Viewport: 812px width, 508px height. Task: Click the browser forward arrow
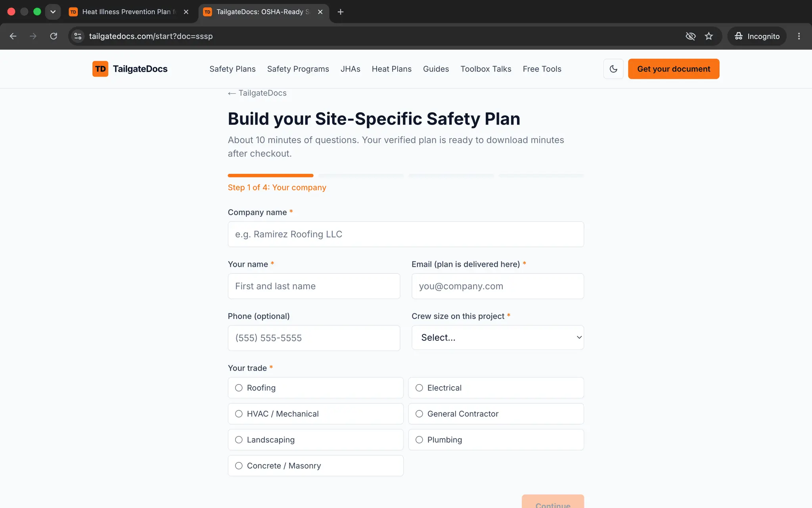33,36
